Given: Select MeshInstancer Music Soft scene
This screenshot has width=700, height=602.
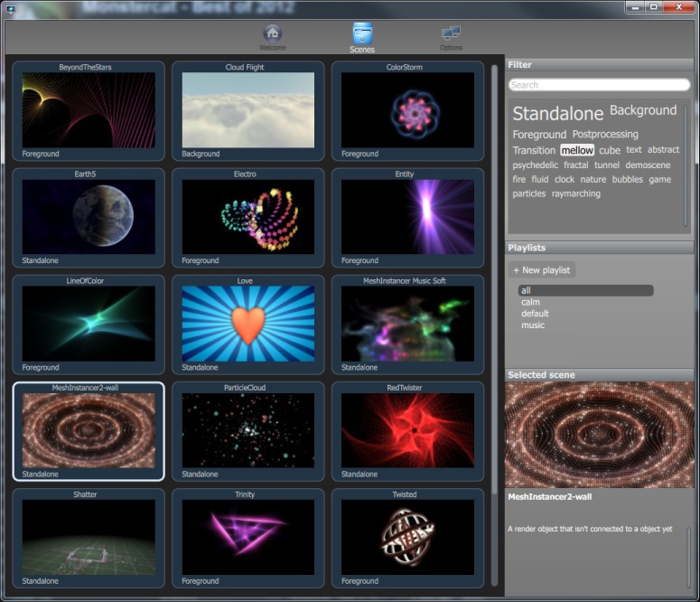Looking at the screenshot, I should pyautogui.click(x=407, y=324).
